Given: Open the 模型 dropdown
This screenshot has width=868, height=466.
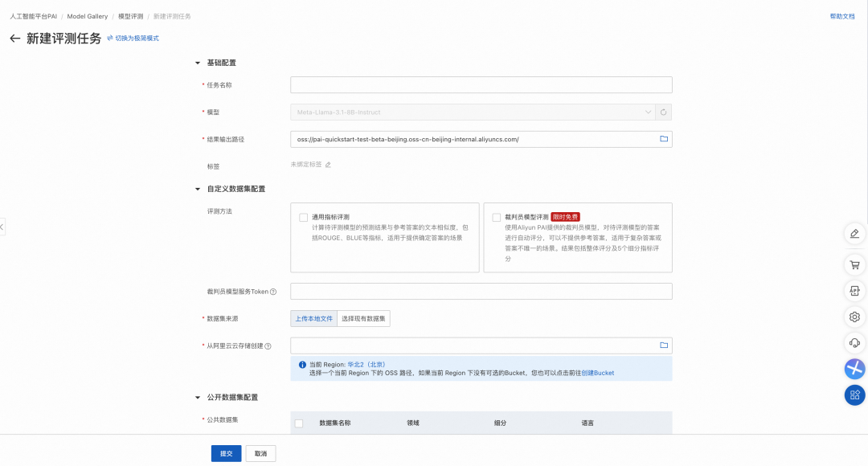Looking at the screenshot, I should pyautogui.click(x=473, y=112).
